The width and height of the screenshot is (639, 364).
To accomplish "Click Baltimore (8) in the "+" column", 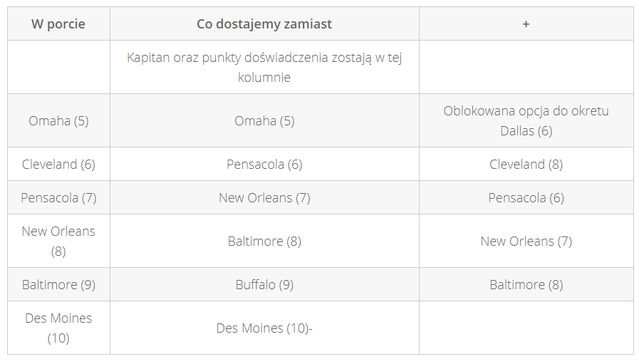I will [x=526, y=284].
